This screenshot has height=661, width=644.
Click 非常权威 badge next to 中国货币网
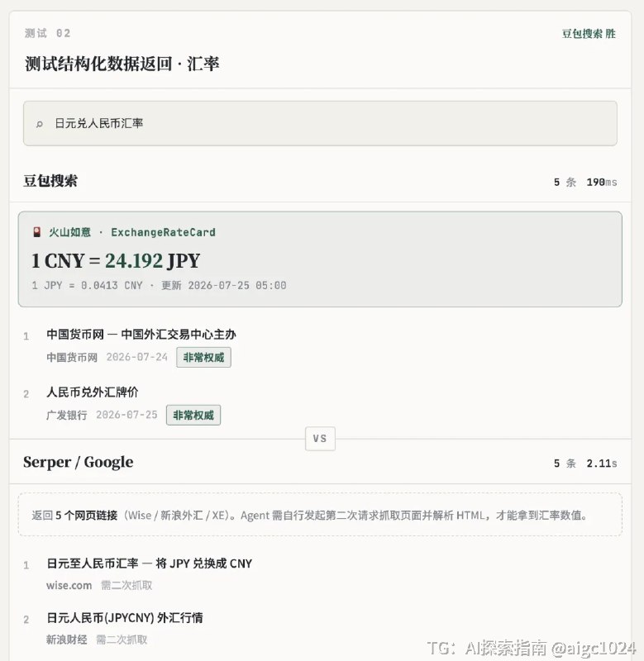203,358
